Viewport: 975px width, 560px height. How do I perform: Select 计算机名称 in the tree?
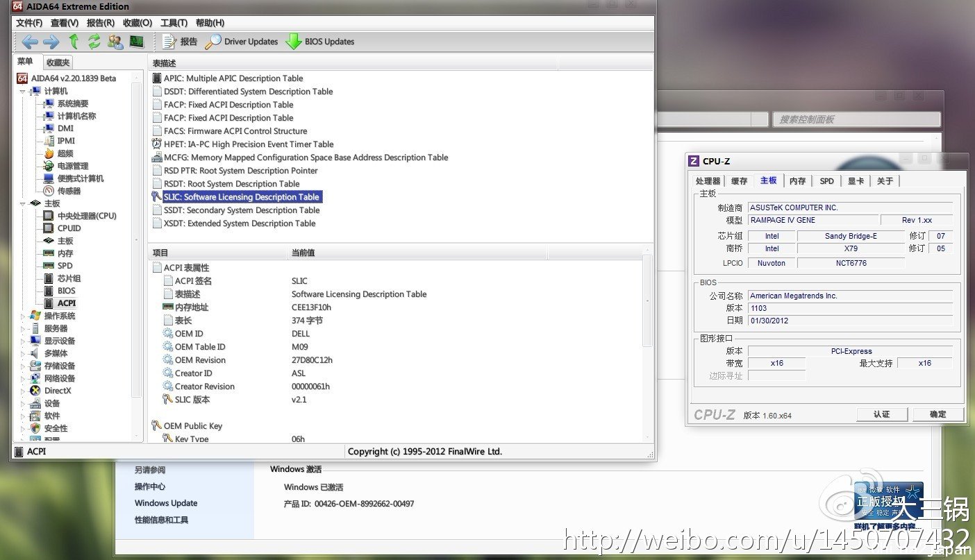point(76,116)
